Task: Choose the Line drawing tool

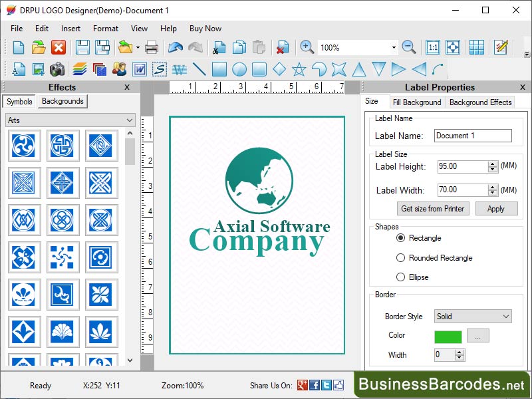Action: point(199,68)
